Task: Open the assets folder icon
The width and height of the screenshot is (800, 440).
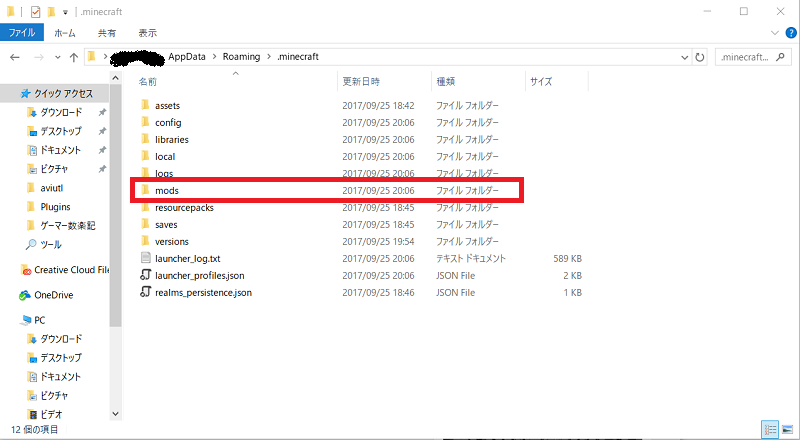Action: (145, 105)
